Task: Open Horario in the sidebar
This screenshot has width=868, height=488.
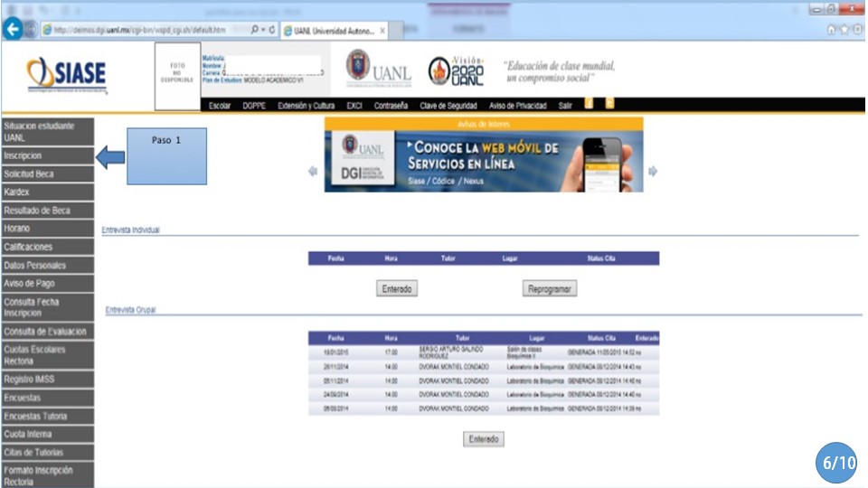Action: [x=48, y=229]
